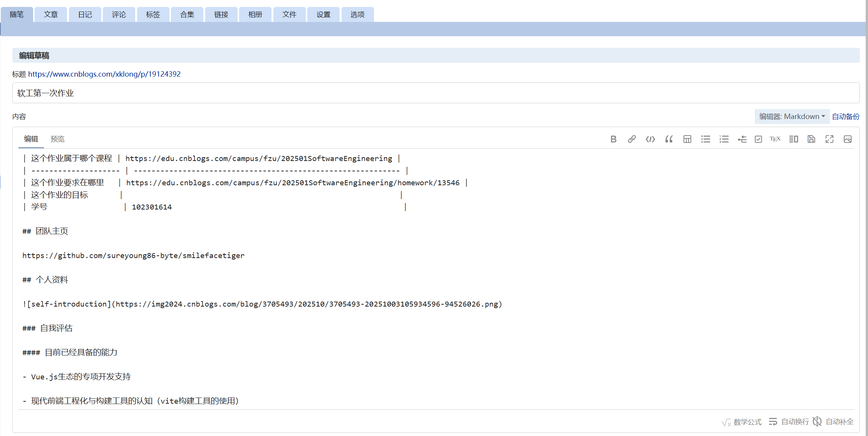Image resolution: width=868 pixels, height=436 pixels.
Task: Toggle the 自动换行 word wrap option
Action: click(789, 422)
